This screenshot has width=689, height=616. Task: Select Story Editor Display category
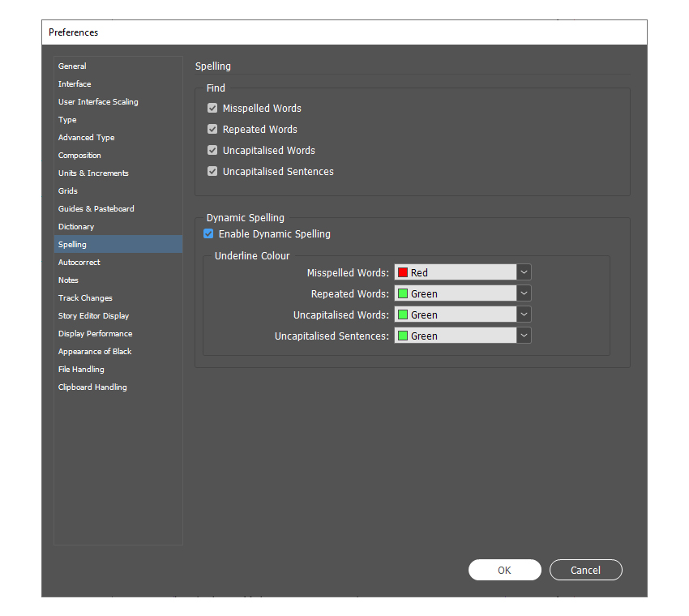pyautogui.click(x=118, y=316)
